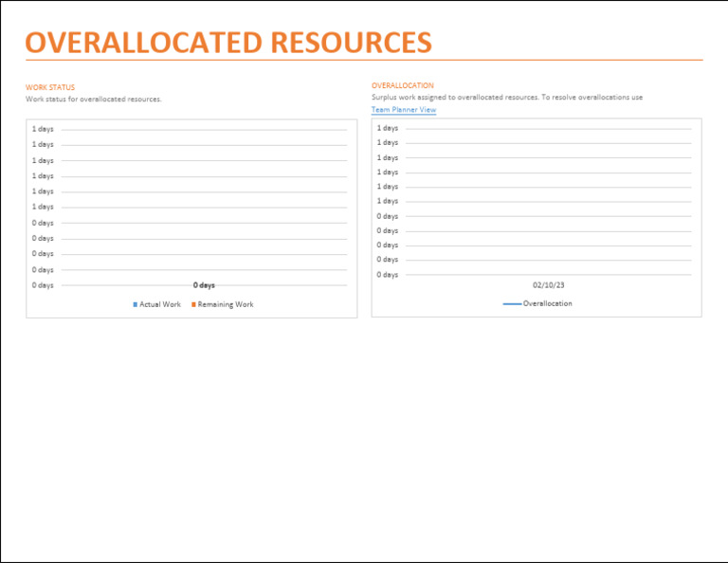
Task: Open the Team Planner View link
Action: point(404,110)
